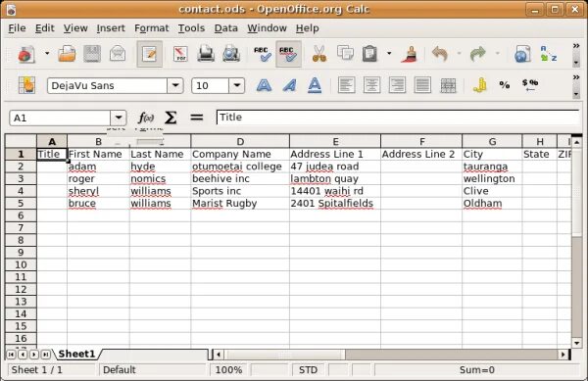Click the DejaVu Sans font name field
Image resolution: width=588 pixels, height=381 pixels.
[x=107, y=86]
